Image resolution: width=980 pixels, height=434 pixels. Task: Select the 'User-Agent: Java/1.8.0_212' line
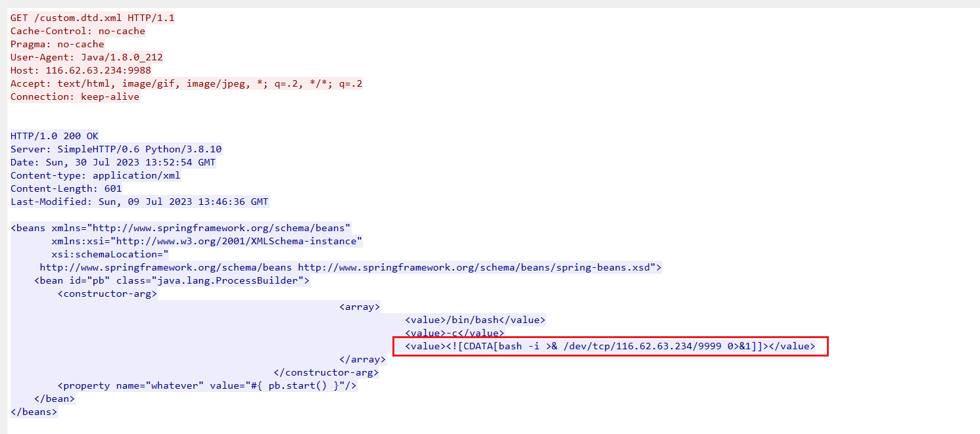pos(87,57)
